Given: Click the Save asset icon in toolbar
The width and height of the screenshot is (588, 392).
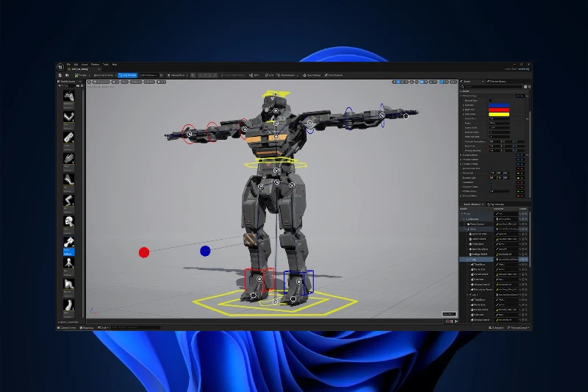Looking at the screenshot, I should pyautogui.click(x=62, y=75).
